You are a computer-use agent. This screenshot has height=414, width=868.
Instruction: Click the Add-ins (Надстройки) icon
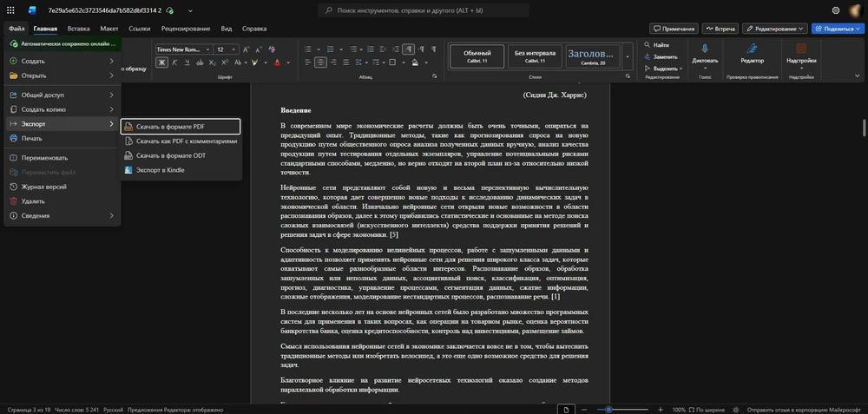pos(800,49)
